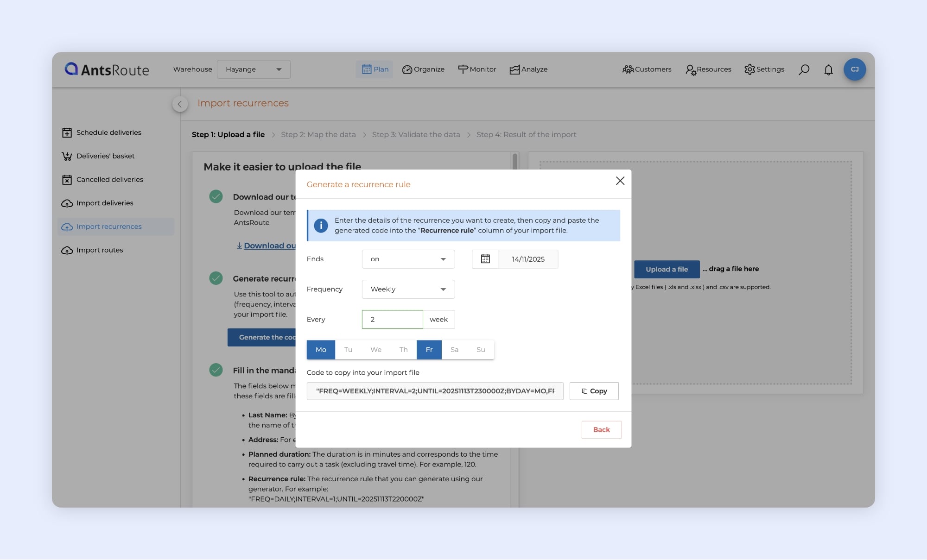Open CJ user avatar menu
927x560 pixels.
[x=854, y=69]
